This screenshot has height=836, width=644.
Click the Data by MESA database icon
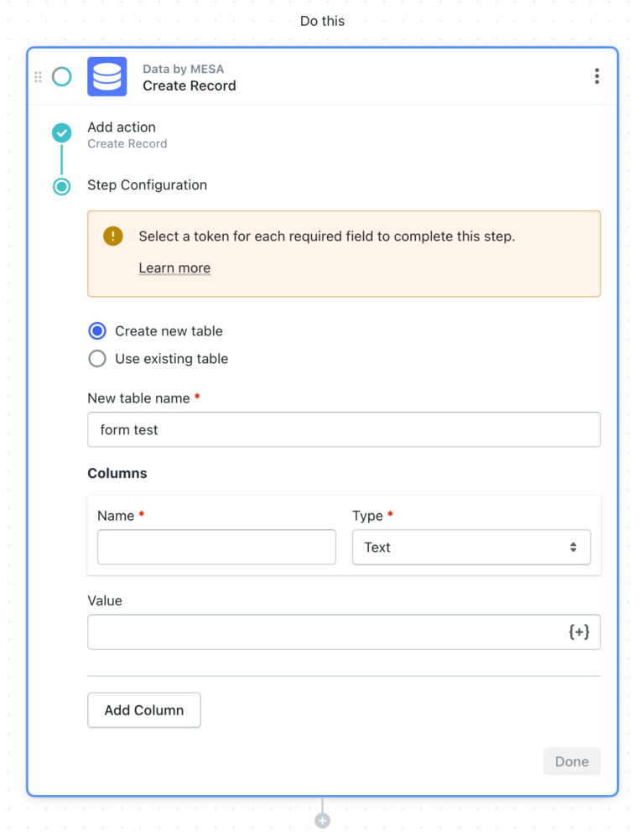click(x=106, y=76)
